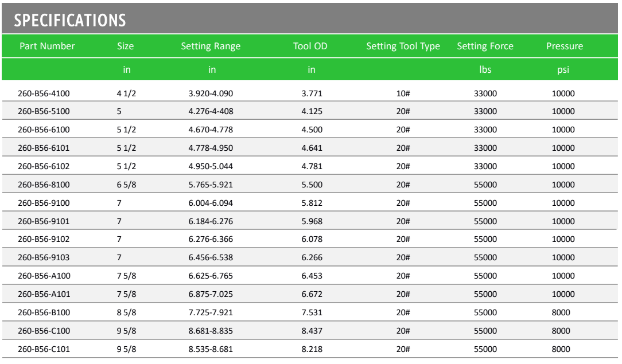Click Tool OD value 4.125
Viewport: 622px width, 364px height.
(x=312, y=111)
